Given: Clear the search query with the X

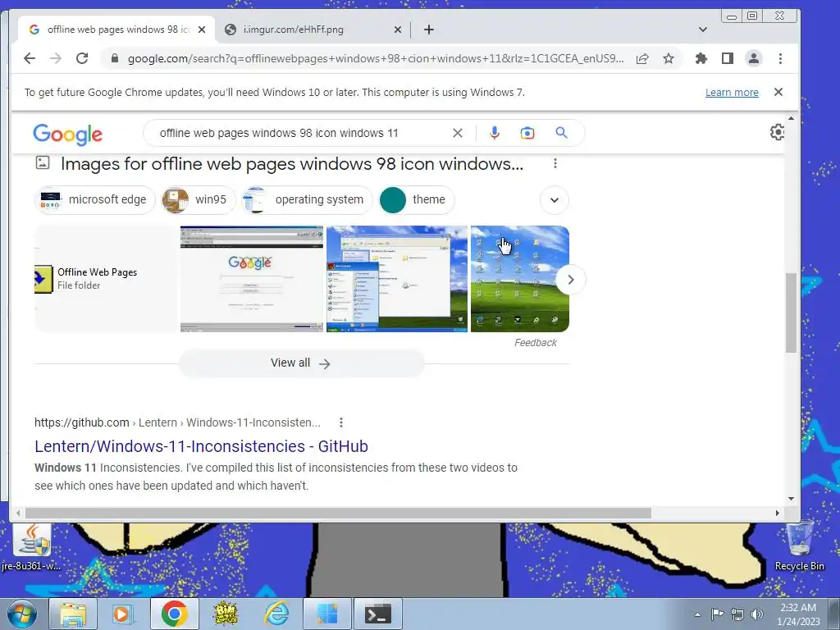Looking at the screenshot, I should 458,133.
